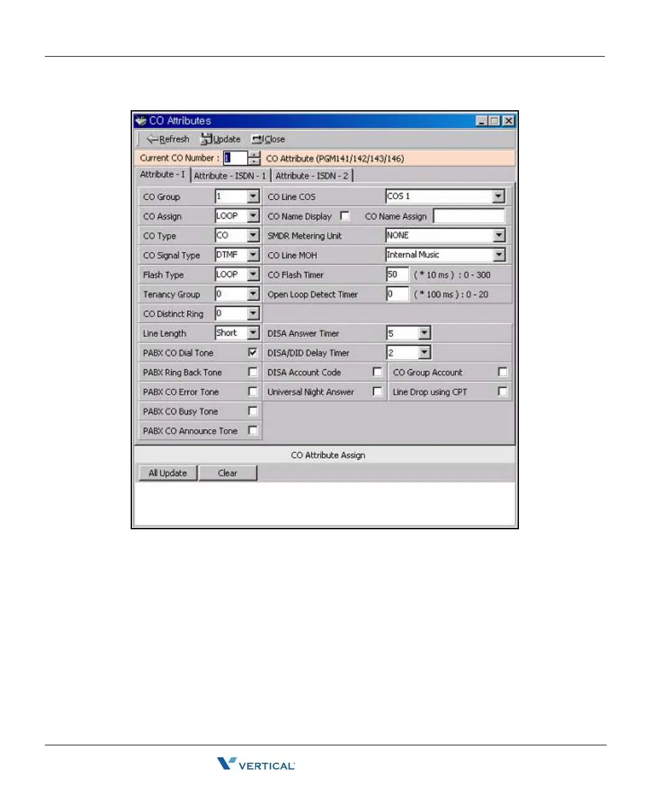Expand CO Signal Type dropdown
Viewport: 672px width, 807px height.
tap(253, 255)
